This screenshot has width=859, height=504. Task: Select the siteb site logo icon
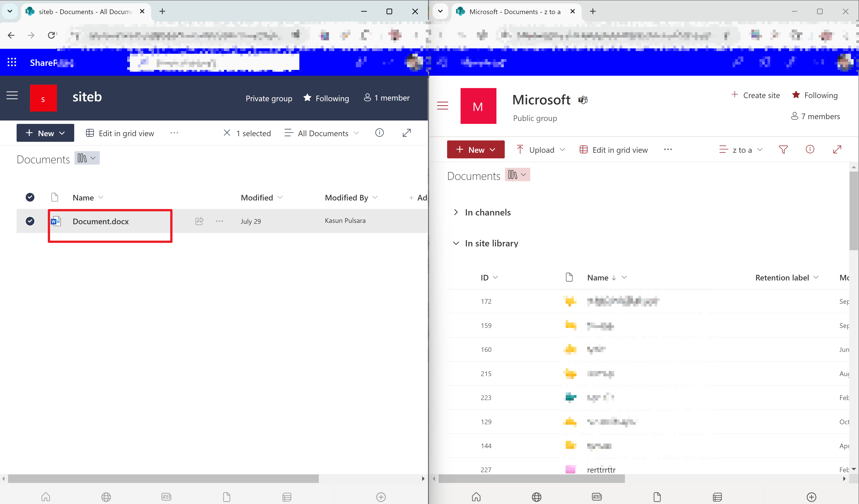click(43, 98)
